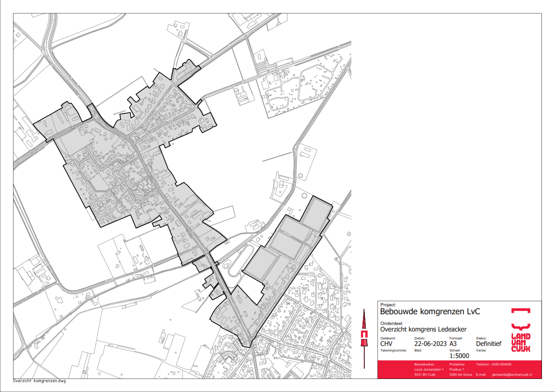Viewport: 555px width, 392px height.
Task: Click the Overzicht komgrenzen.dwg filename label
Action: [40, 381]
